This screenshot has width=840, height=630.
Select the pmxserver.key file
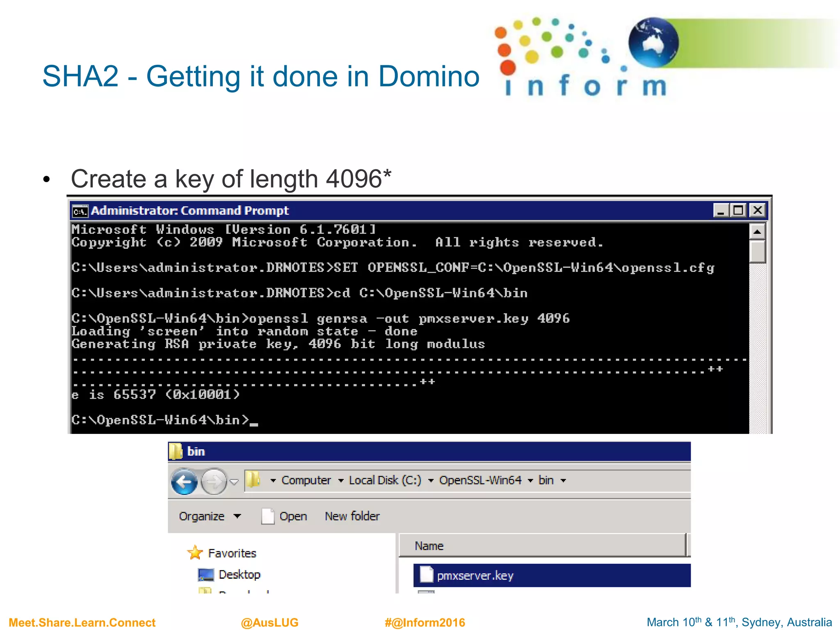[552, 576]
